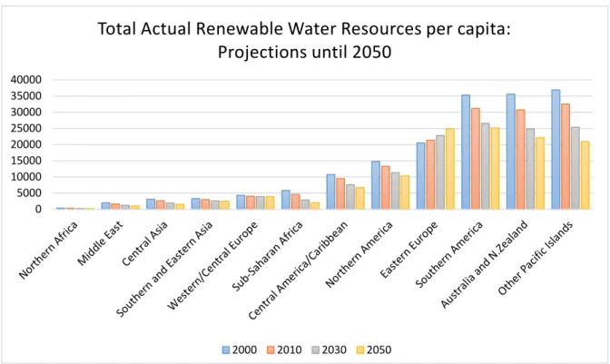Click the '2030' legend label
Screen dimensions: 610x364
tap(334, 350)
